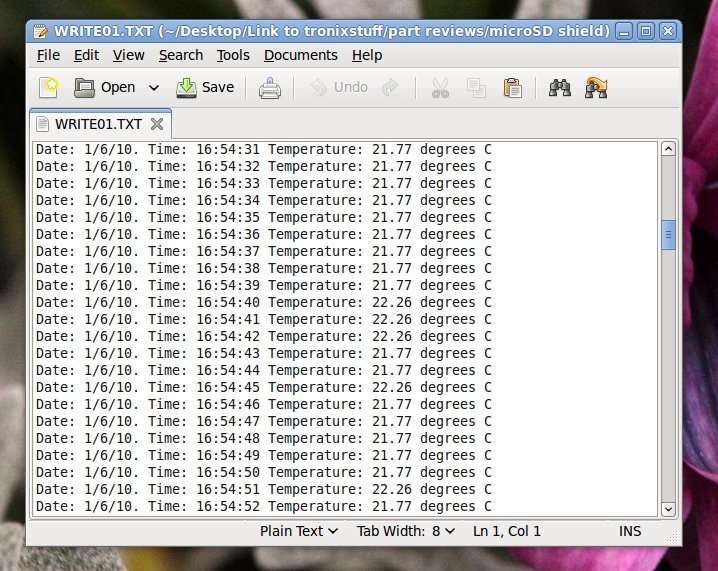
Task: Select the WRITE01.TXT document tab
Action: [x=97, y=125]
